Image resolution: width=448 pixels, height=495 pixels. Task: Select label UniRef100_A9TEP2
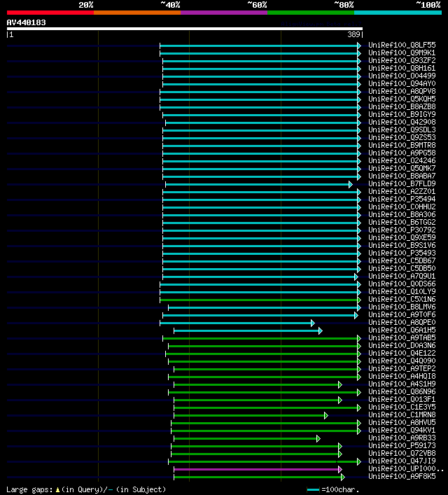(x=402, y=368)
